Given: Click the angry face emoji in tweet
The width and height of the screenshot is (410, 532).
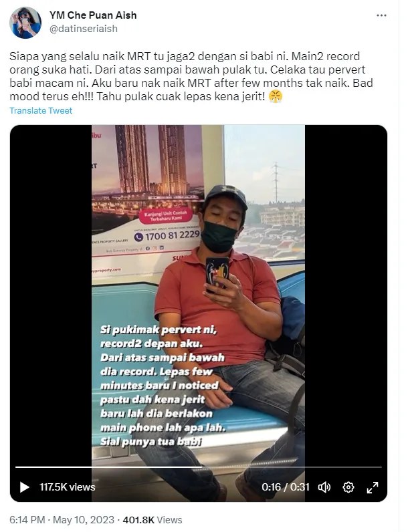Looking at the screenshot, I should tap(276, 97).
